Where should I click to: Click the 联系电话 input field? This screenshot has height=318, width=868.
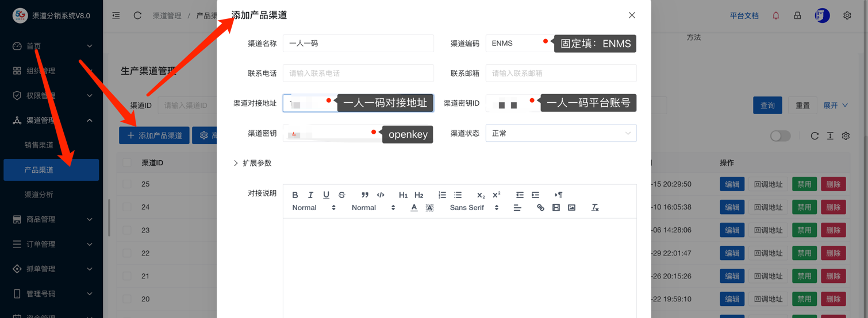click(358, 73)
